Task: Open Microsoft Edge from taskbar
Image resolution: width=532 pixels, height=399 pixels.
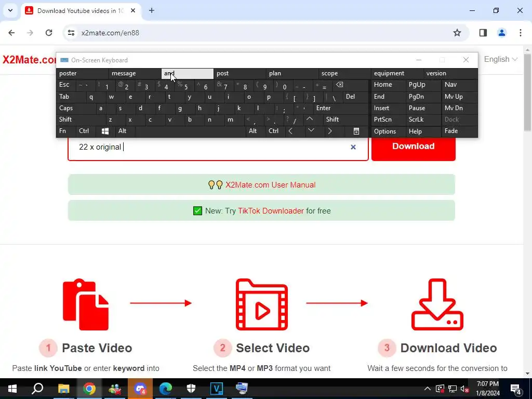Action: pos(166,389)
